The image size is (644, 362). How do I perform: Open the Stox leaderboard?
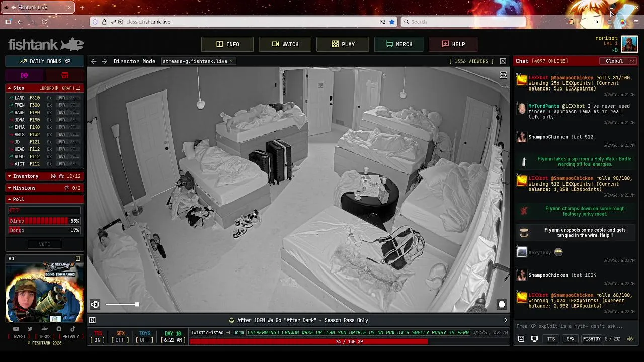(49, 88)
